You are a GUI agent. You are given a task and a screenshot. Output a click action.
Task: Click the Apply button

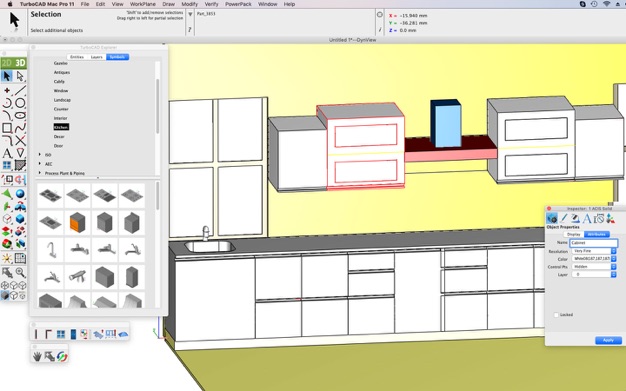[x=608, y=340]
